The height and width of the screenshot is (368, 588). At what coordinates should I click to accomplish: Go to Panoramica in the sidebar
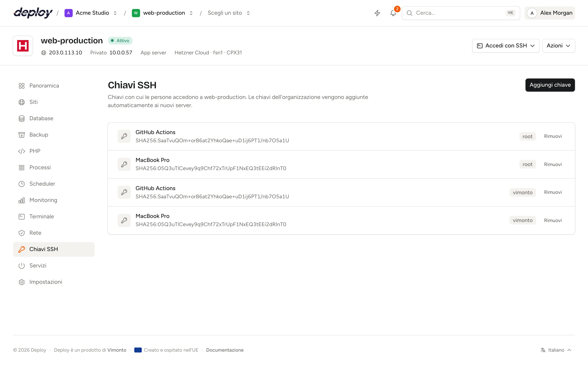pos(54,86)
